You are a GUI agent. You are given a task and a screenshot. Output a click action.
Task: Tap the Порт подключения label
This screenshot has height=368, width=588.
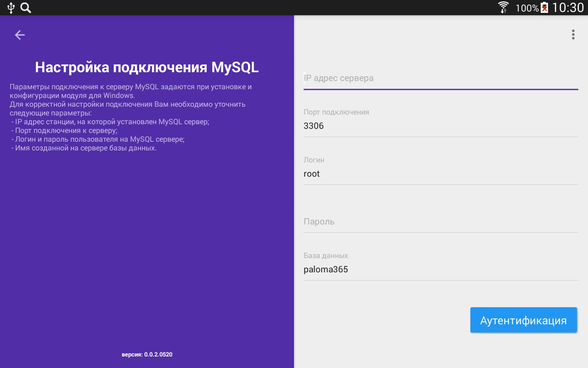336,112
